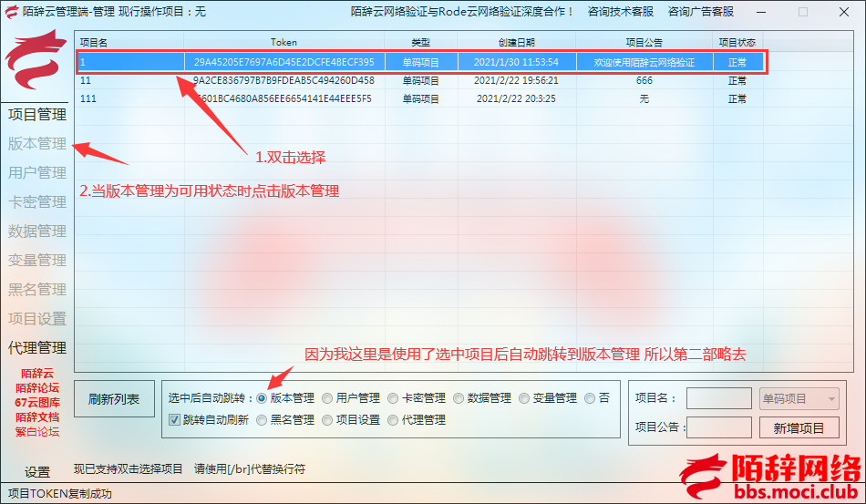This screenshot has width=866, height=504.
Task: Click token 9A2CE836797B7B9FDEAB5C494260D458
Action: pyautogui.click(x=284, y=80)
